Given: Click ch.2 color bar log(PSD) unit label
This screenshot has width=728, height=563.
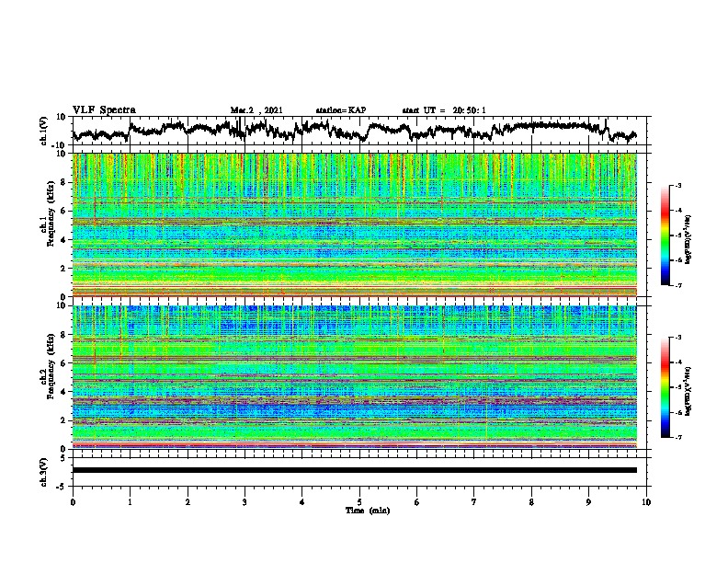Looking at the screenshot, I should [688, 392].
